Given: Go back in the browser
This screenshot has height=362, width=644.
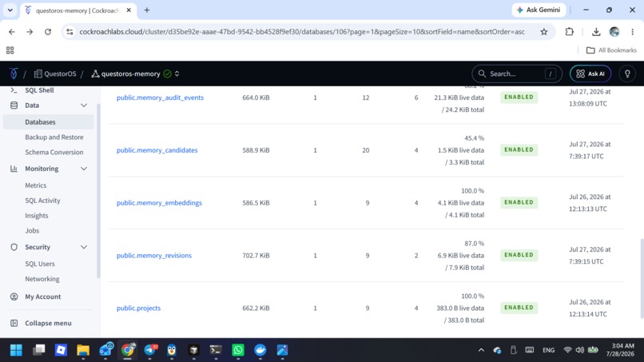Looking at the screenshot, I should (x=11, y=32).
